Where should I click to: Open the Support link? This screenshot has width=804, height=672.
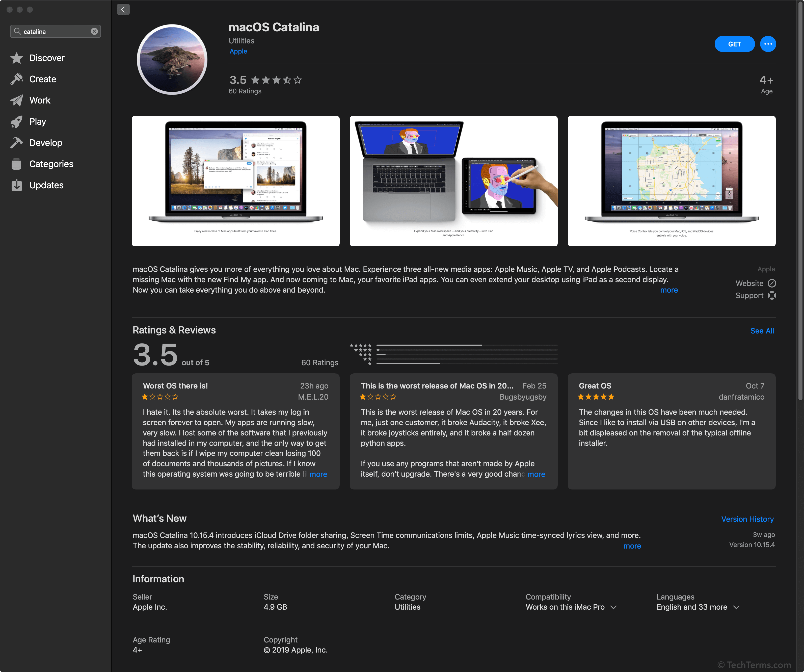click(x=749, y=296)
